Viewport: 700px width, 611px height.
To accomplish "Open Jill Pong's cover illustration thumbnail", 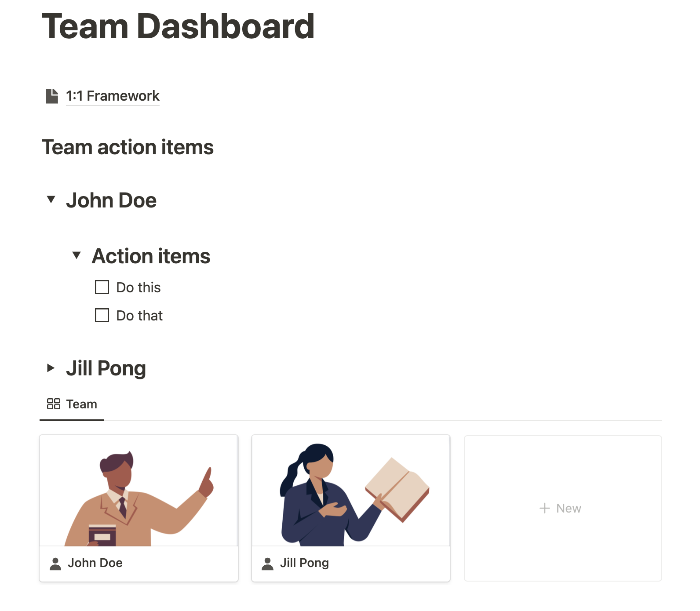I will (x=351, y=491).
